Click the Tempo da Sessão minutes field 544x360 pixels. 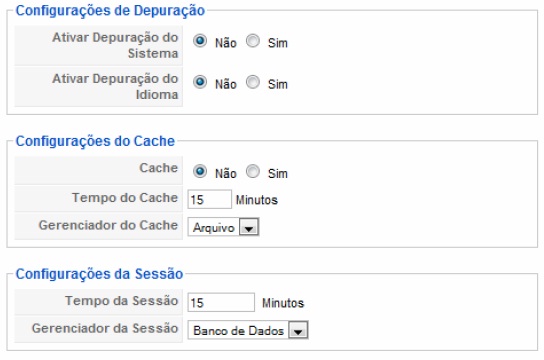[x=221, y=302]
